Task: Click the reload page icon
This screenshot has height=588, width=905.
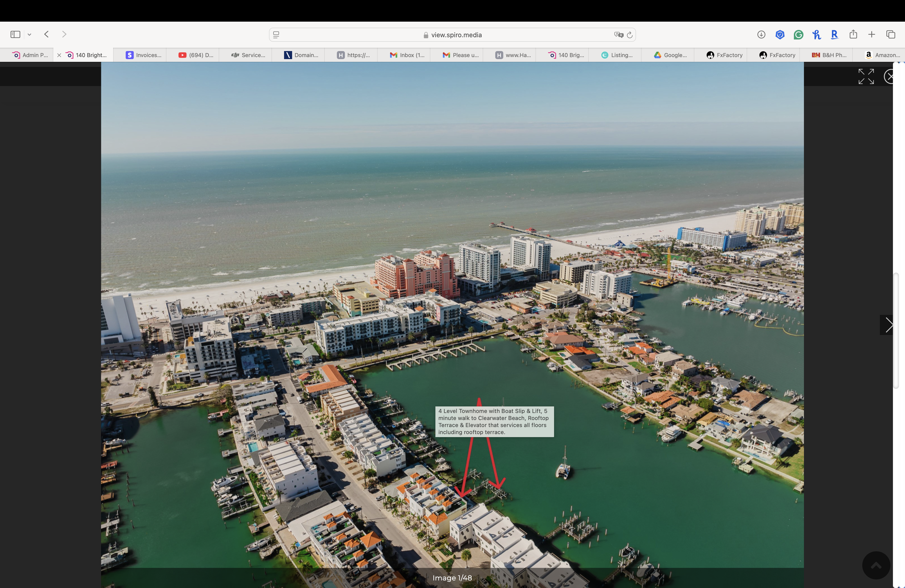Action: pyautogui.click(x=630, y=35)
